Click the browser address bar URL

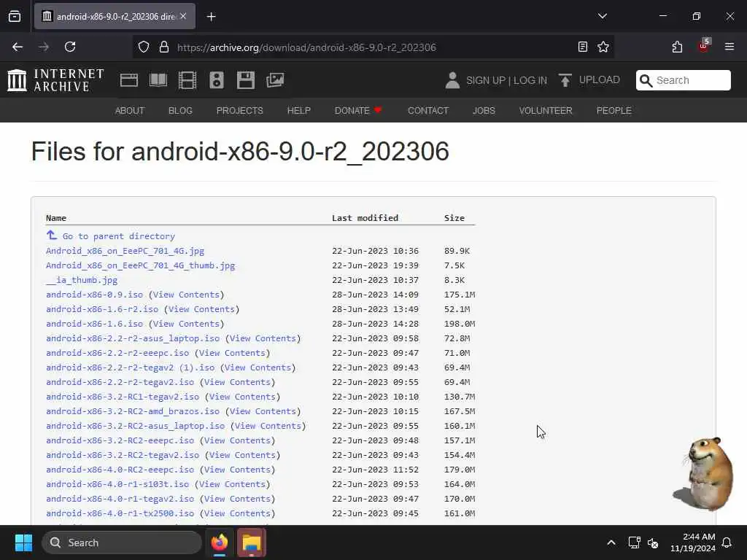306,47
